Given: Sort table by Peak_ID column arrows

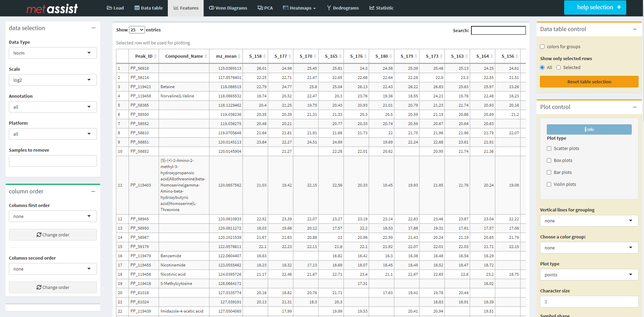Looking at the screenshot, I should tap(156, 56).
